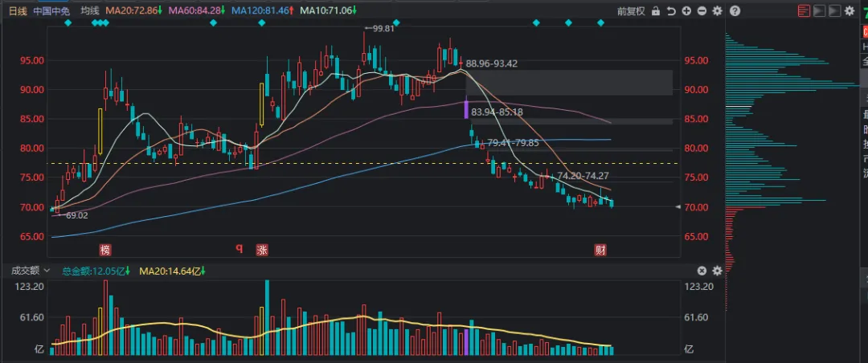Open help via the question mark icon

point(735,11)
